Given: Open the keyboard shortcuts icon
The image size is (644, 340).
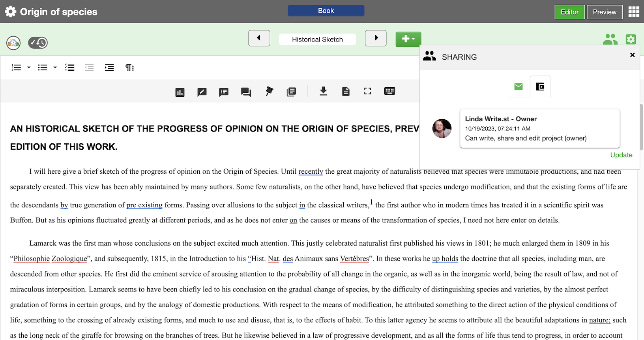Looking at the screenshot, I should [x=389, y=91].
